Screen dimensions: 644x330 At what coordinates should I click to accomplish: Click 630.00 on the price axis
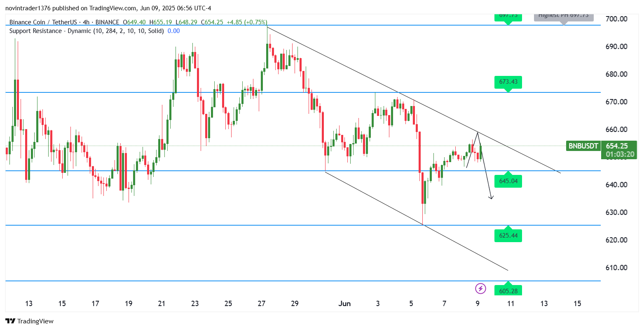617,212
